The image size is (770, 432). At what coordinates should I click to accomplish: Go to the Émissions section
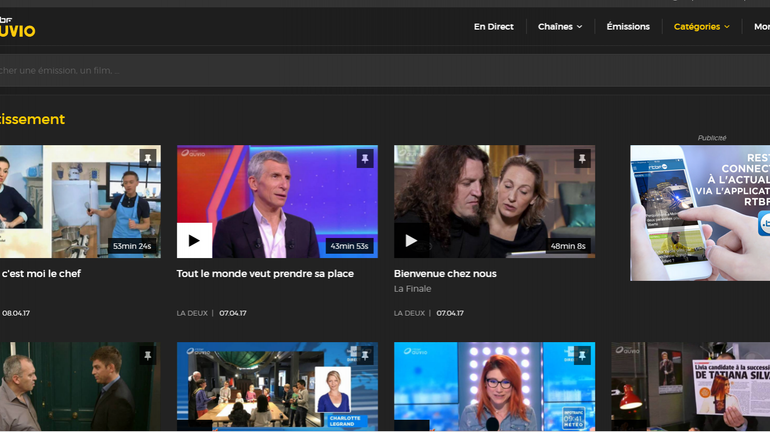[627, 27]
